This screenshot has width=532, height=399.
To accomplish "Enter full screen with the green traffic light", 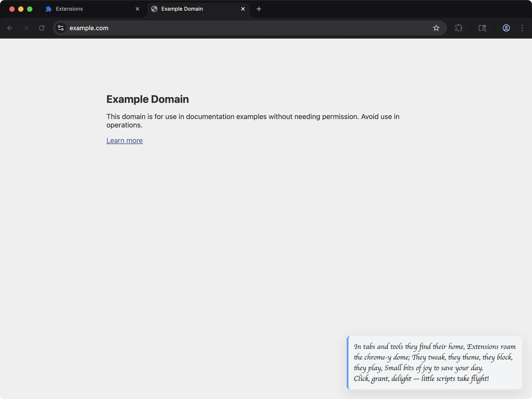I will click(x=29, y=9).
